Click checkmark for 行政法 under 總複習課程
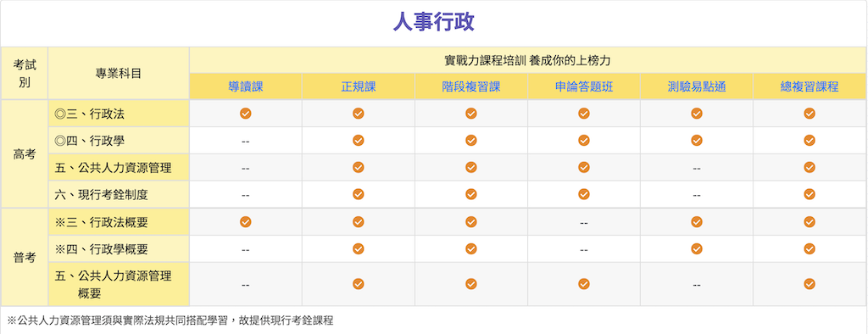The height and width of the screenshot is (334, 868). pyautogui.click(x=810, y=114)
